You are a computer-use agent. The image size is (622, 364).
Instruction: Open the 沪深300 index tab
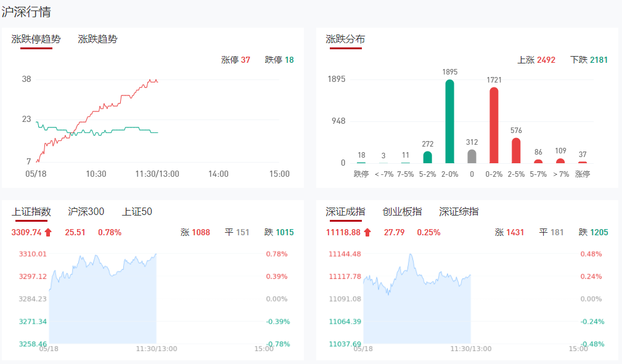tap(86, 211)
